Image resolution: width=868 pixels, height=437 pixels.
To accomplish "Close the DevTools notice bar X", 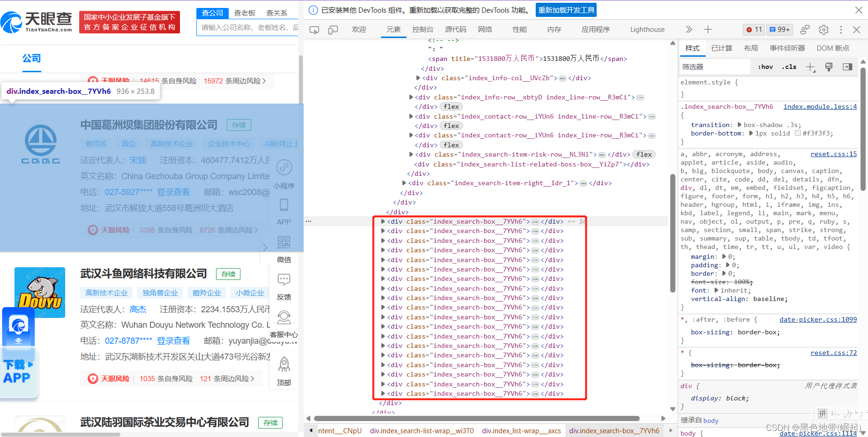I will pyautogui.click(x=859, y=10).
